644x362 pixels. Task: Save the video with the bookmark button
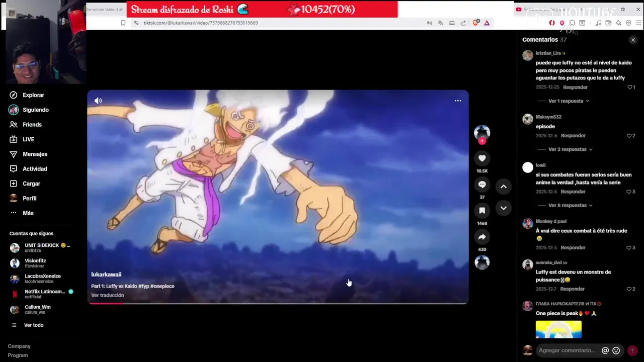pos(482,211)
